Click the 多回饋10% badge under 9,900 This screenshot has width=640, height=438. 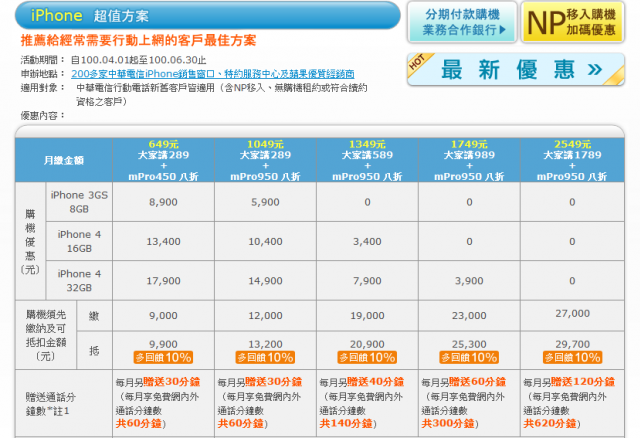point(163,358)
